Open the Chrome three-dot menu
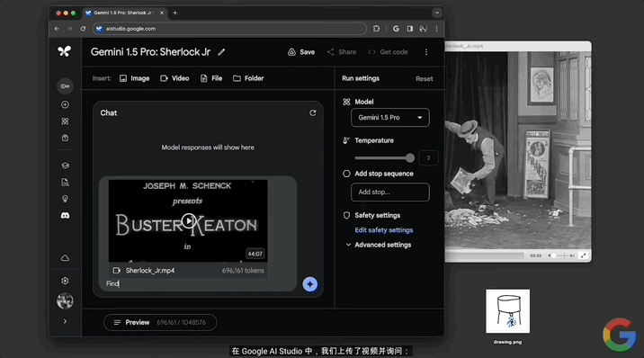The width and height of the screenshot is (644, 358). [436, 29]
